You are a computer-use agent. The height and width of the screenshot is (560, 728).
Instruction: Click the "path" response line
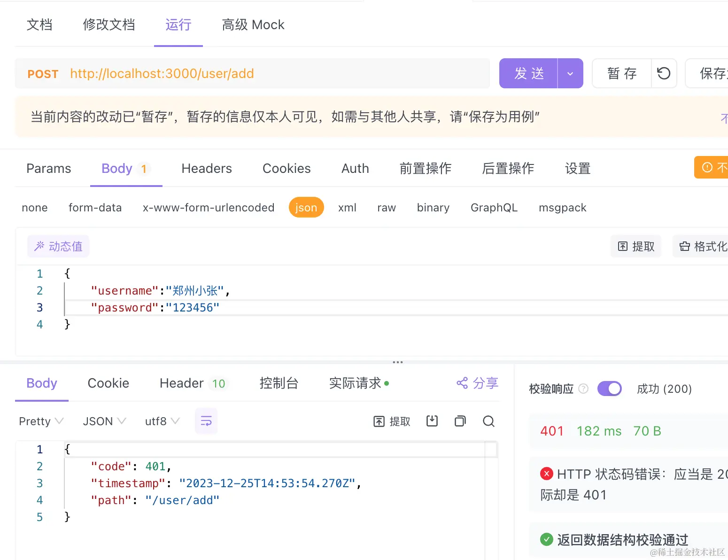point(155,500)
